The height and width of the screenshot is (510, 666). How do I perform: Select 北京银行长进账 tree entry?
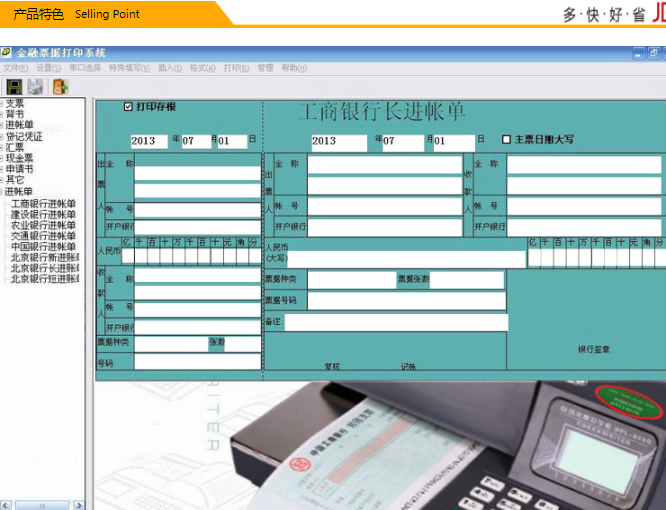click(x=45, y=268)
